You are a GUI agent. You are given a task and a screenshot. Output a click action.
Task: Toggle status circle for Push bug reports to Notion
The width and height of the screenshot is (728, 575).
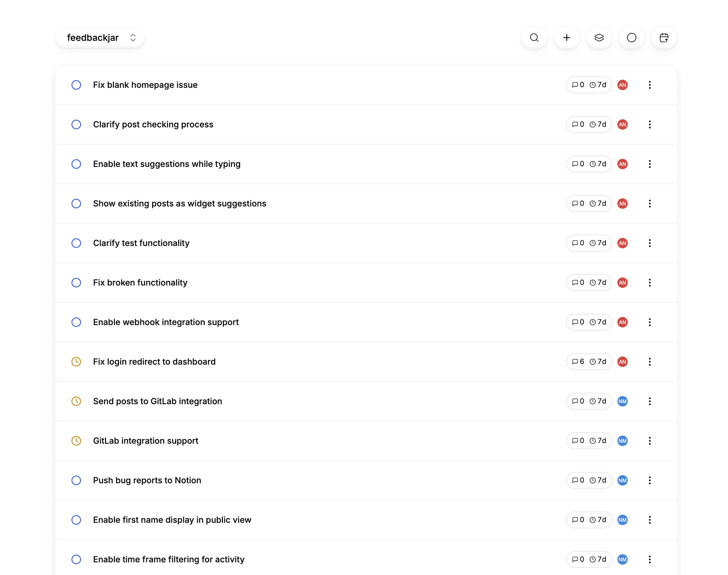tap(76, 480)
